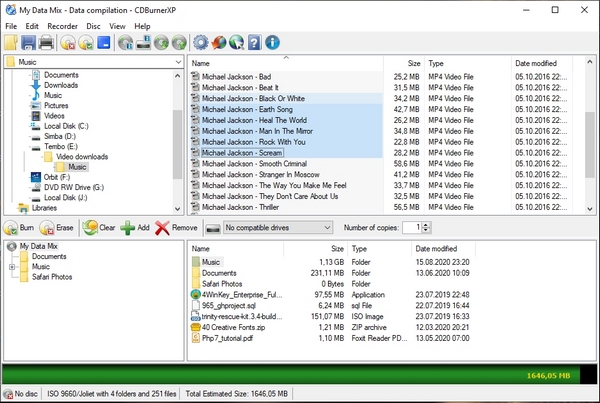Screen dimensions: 600x403
Task: Select Michael Jackson - Thriller file
Action: (x=240, y=207)
